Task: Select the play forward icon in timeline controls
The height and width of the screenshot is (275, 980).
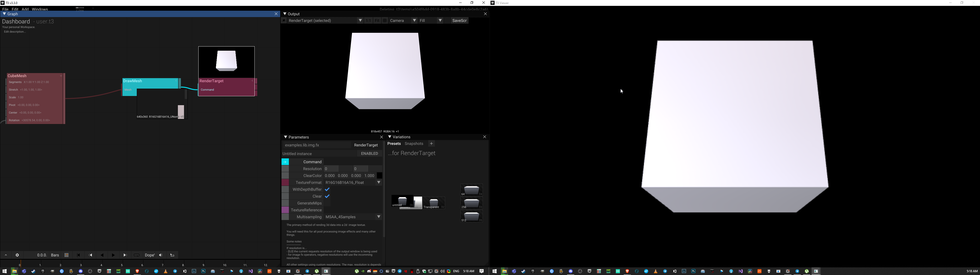Action: coord(113,255)
